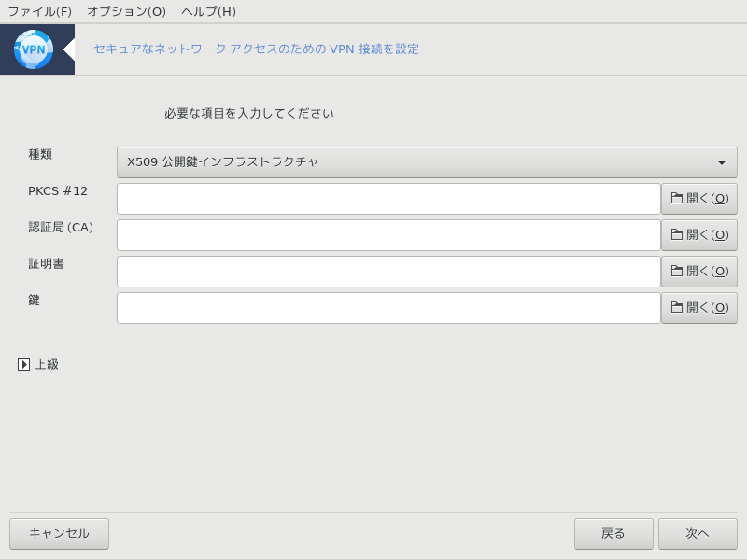Focus the 証明書 certificate text field
This screenshot has width=747, height=560.
(388, 272)
